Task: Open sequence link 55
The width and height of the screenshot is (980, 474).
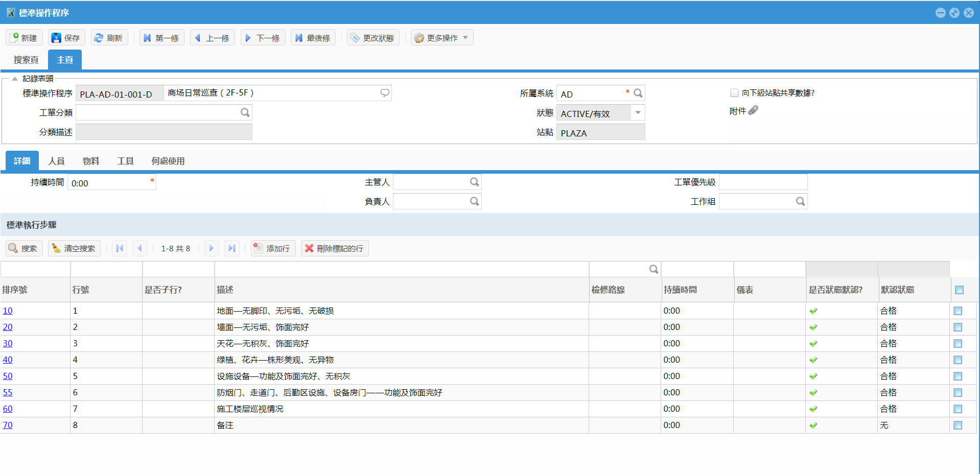Action: [x=8, y=392]
